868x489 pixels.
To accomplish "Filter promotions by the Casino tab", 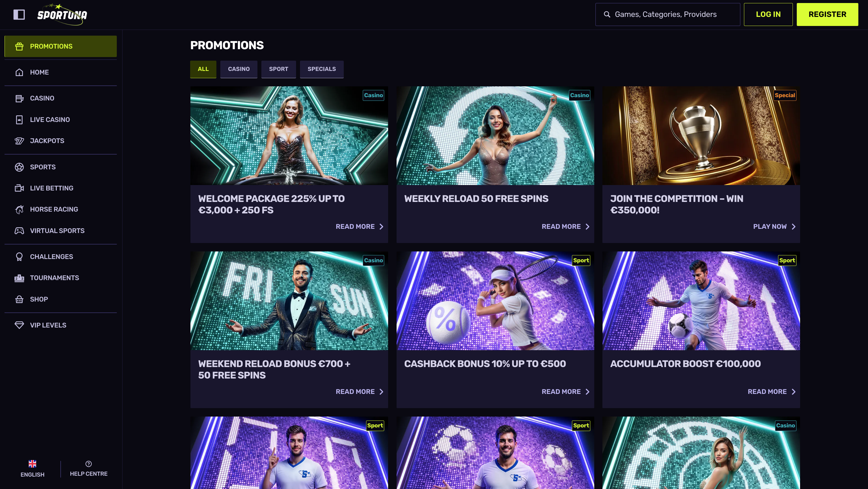I will point(238,69).
